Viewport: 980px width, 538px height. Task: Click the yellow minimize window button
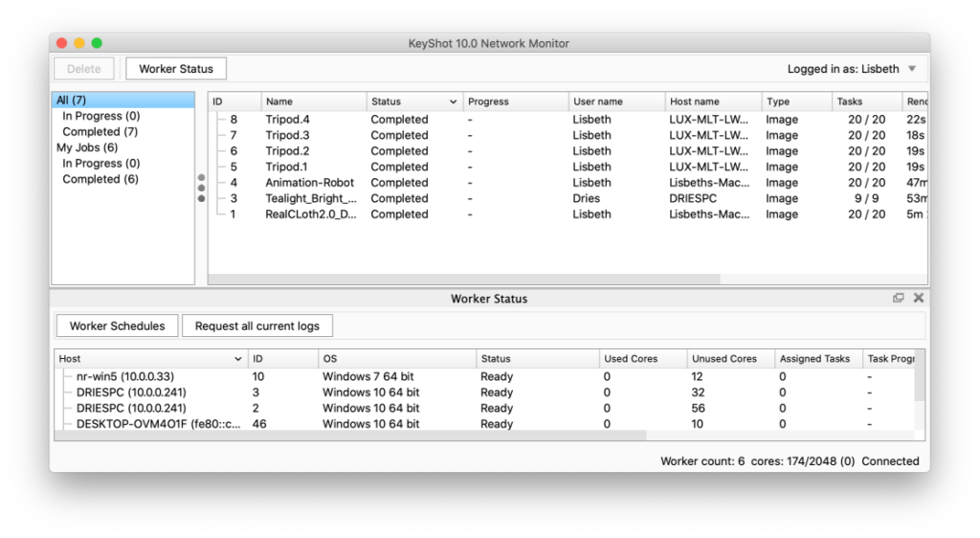click(x=79, y=43)
